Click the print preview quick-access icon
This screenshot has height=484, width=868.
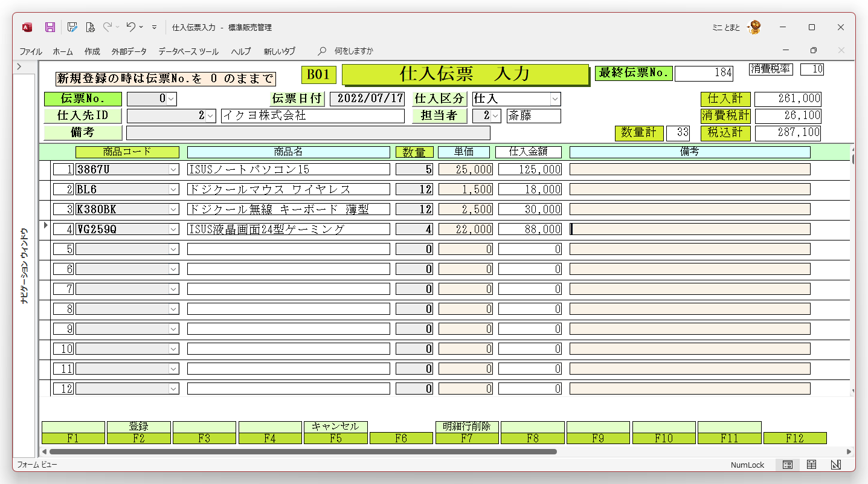tap(90, 27)
